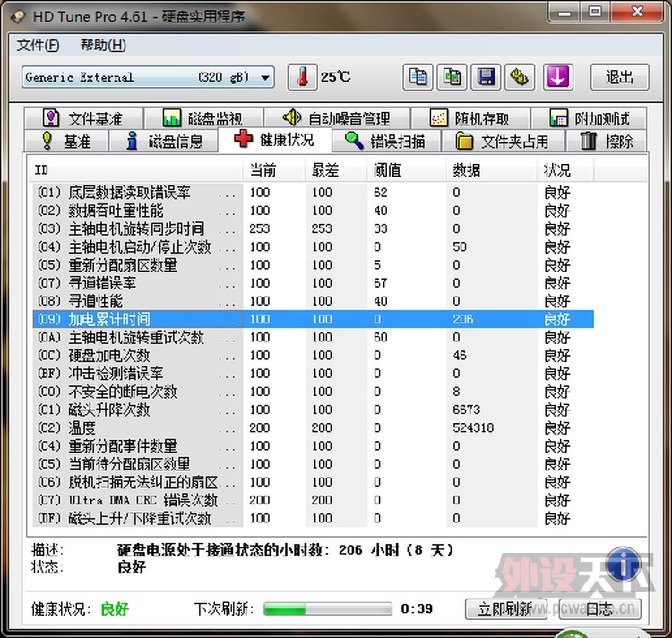Switch to the 文件基准 tab
Image resolution: width=672 pixels, height=638 pixels.
(83, 118)
